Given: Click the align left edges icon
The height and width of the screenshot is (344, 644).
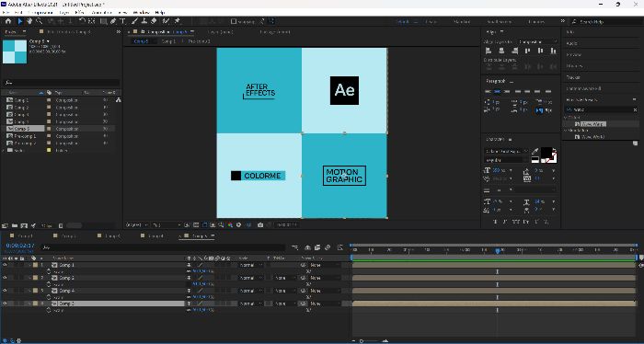Looking at the screenshot, I should click(x=489, y=51).
